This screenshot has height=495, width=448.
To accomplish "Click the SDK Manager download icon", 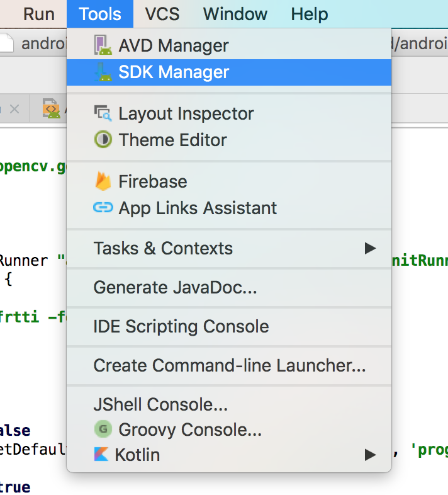I will (x=103, y=72).
